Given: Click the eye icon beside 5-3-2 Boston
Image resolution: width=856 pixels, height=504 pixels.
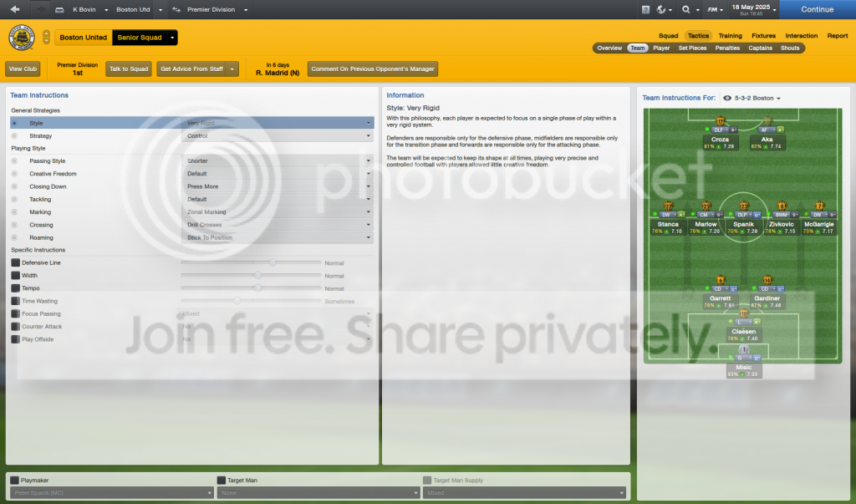Looking at the screenshot, I should pyautogui.click(x=727, y=99).
